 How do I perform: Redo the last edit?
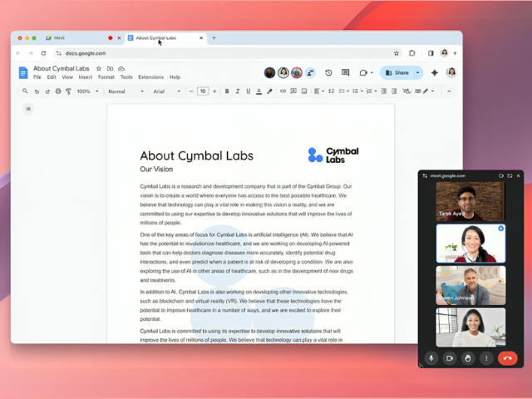(47, 91)
